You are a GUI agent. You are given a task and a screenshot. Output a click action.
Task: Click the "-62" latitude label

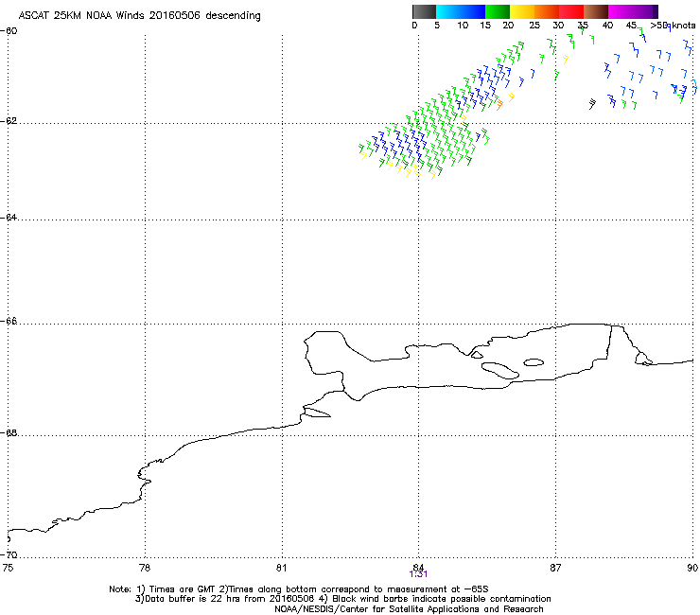pos(9,121)
